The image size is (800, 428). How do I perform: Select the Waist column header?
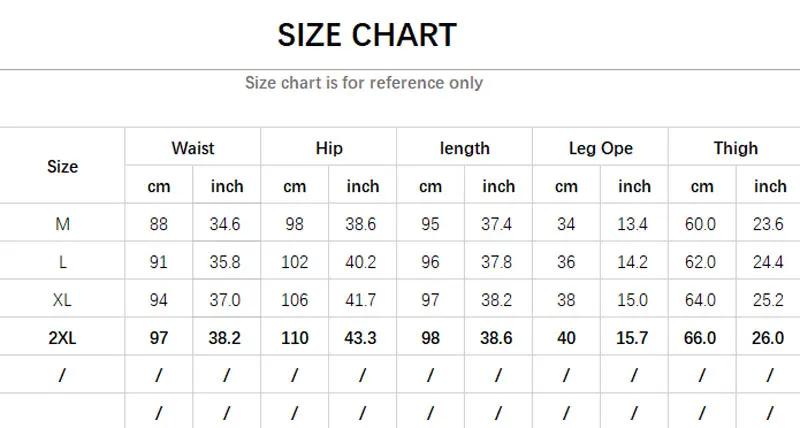click(x=193, y=148)
